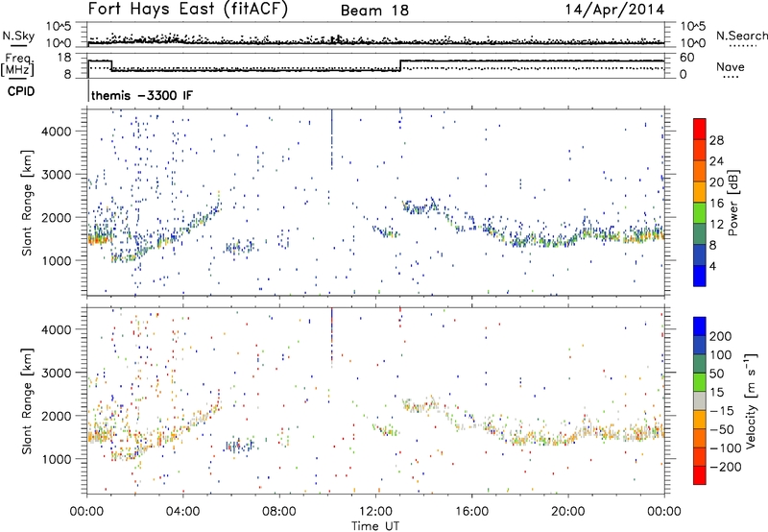This screenshot has height=532, width=768.
Task: Select the 'Time UT' axis title
Action: pos(375,526)
